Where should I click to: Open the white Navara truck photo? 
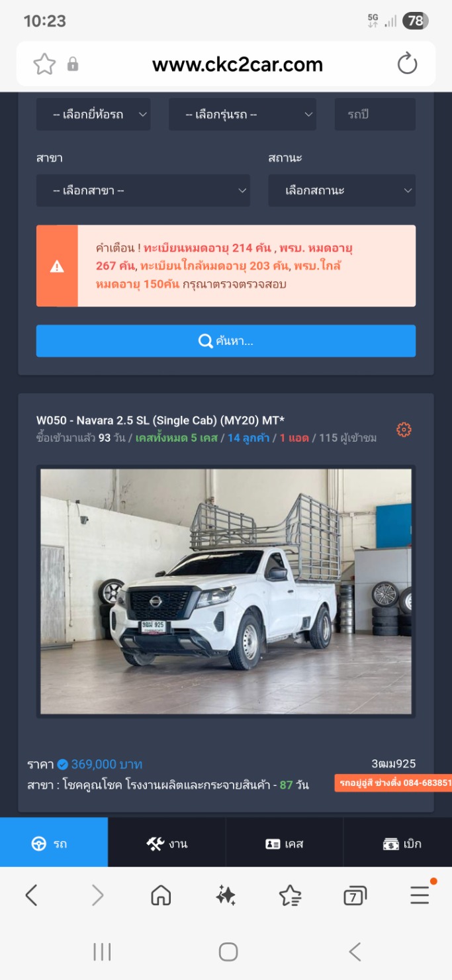[x=226, y=591]
